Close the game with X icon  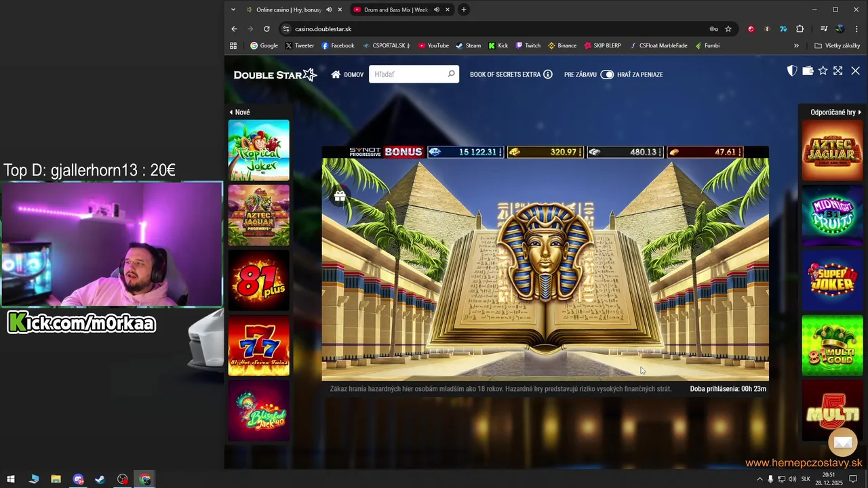[x=855, y=70]
